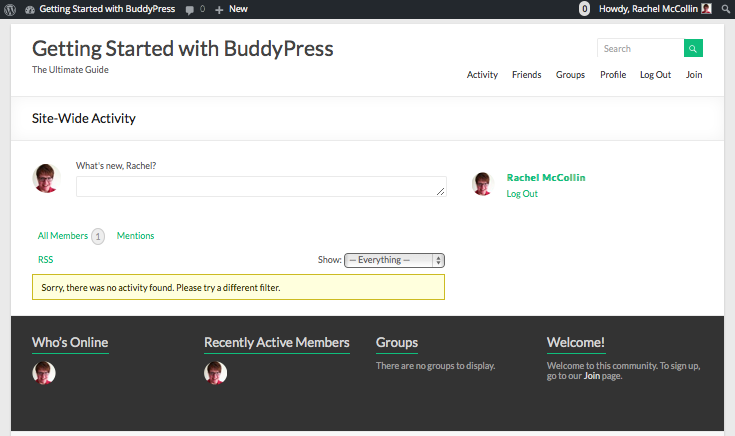Click Howdy, Rachel McCollin account menu
The image size is (735, 436).
click(655, 9)
